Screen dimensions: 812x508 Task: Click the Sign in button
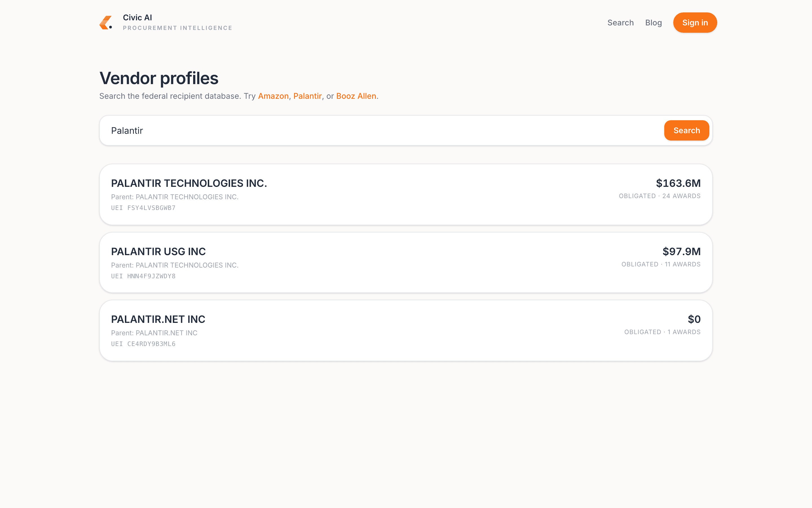tap(695, 23)
